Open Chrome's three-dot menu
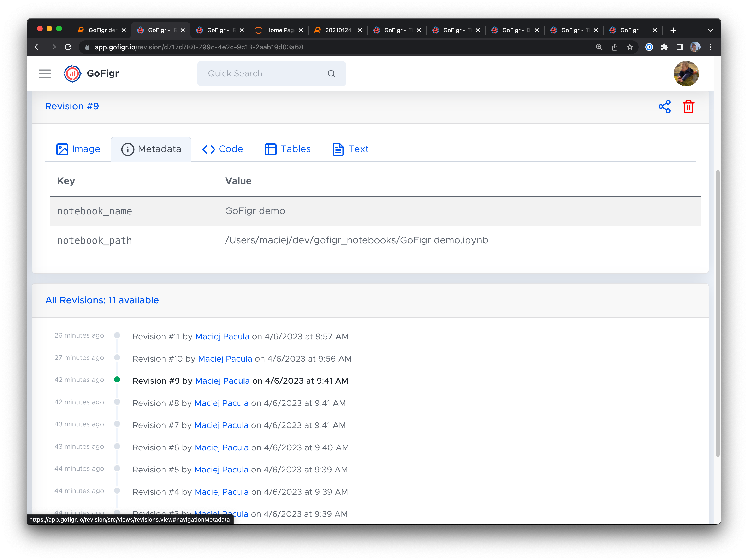This screenshot has height=560, width=748. pyautogui.click(x=711, y=47)
